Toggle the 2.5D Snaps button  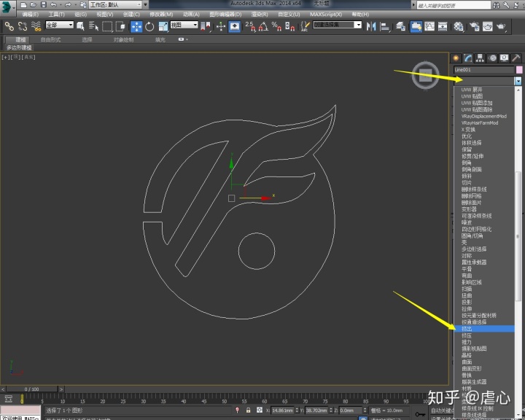coord(250,26)
